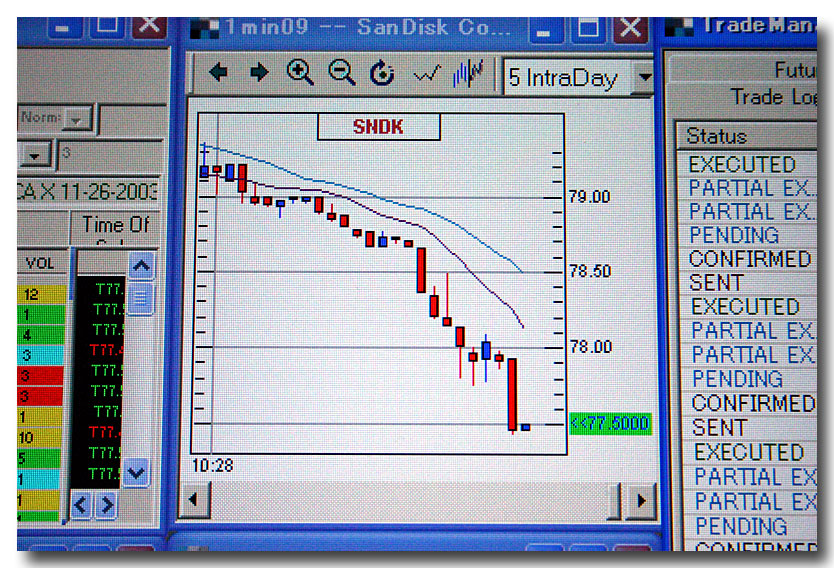Select the yellow volume cell showing 12
This screenshot has width=834, height=568.
(41, 294)
